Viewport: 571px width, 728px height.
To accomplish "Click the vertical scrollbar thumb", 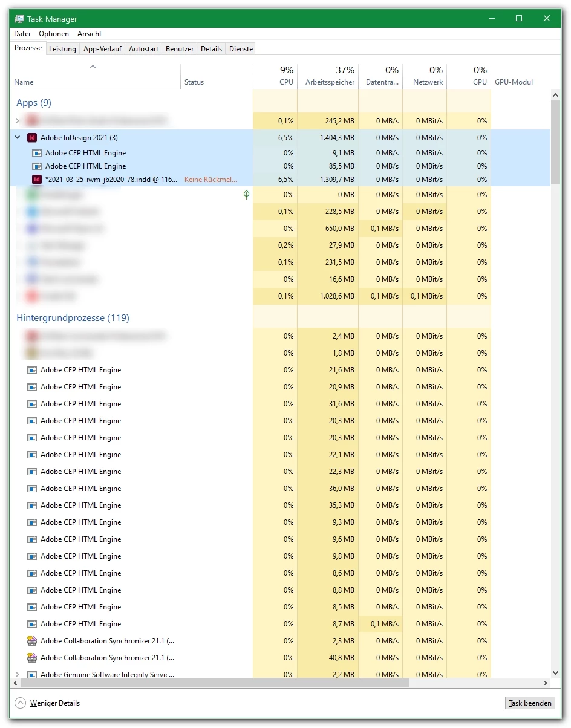I will coord(556,141).
